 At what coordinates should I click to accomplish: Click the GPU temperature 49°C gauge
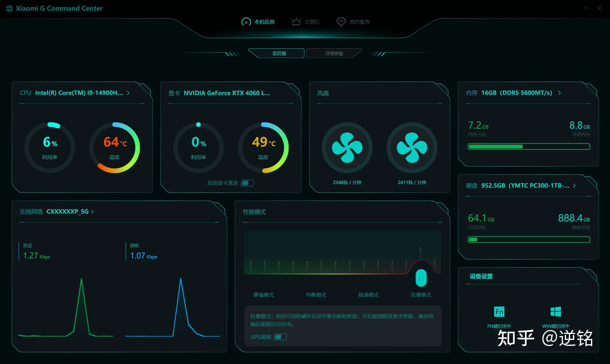pyautogui.click(x=263, y=148)
